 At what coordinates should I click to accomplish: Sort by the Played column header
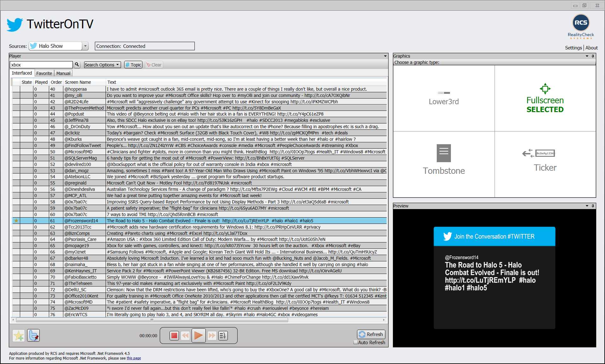[41, 82]
